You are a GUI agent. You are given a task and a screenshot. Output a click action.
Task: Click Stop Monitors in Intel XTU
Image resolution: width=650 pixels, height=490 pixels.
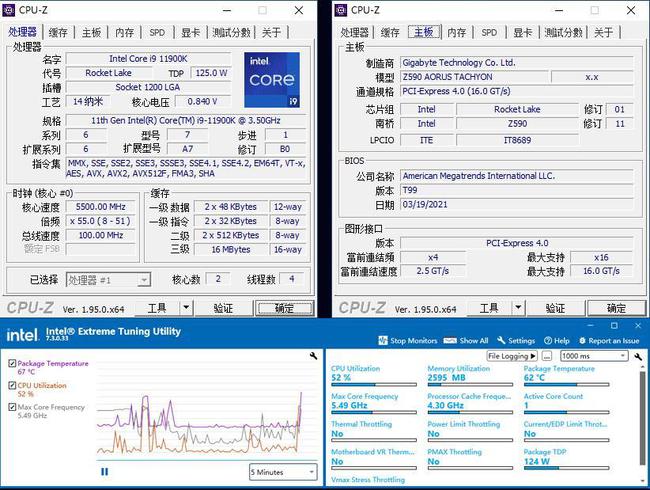coord(408,341)
